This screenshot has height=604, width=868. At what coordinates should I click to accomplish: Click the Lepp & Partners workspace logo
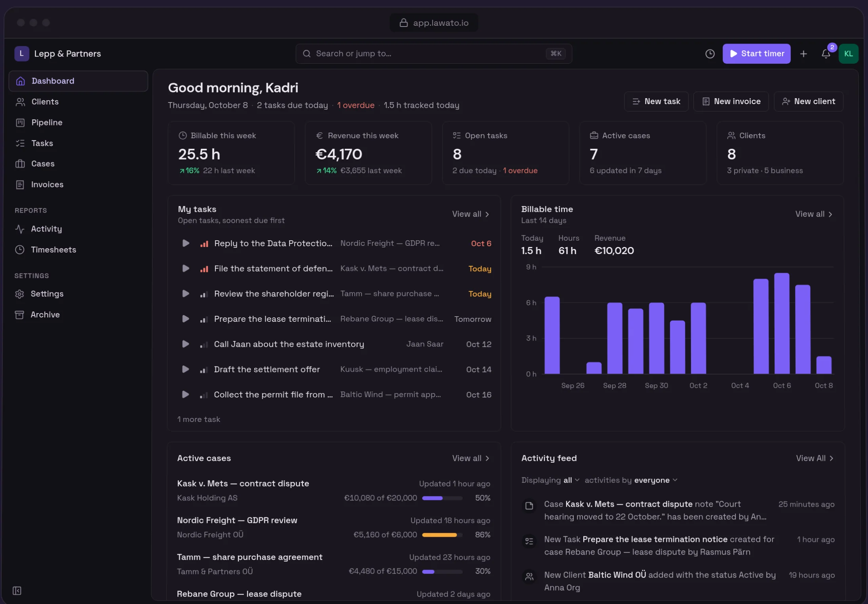pyautogui.click(x=22, y=53)
